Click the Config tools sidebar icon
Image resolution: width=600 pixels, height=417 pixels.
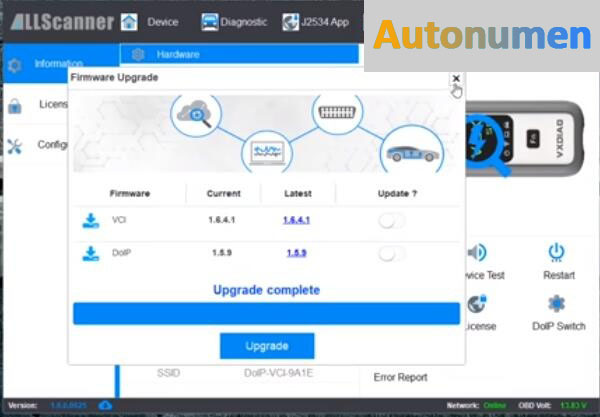click(x=15, y=146)
